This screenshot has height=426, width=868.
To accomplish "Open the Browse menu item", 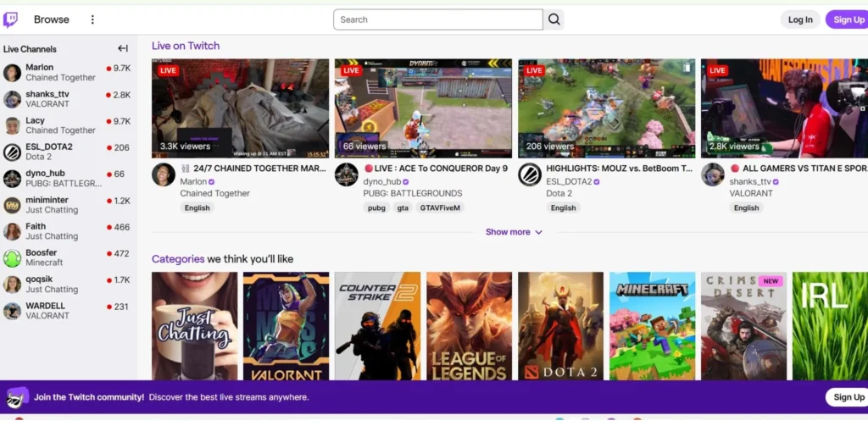I will click(52, 20).
